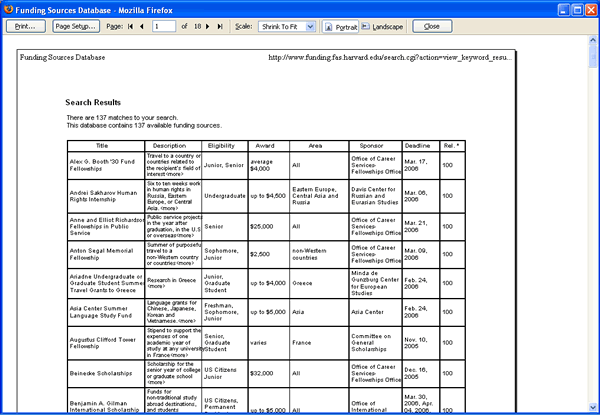Click scrollbar up arrow
The height and width of the screenshot is (415, 600).
click(x=593, y=40)
